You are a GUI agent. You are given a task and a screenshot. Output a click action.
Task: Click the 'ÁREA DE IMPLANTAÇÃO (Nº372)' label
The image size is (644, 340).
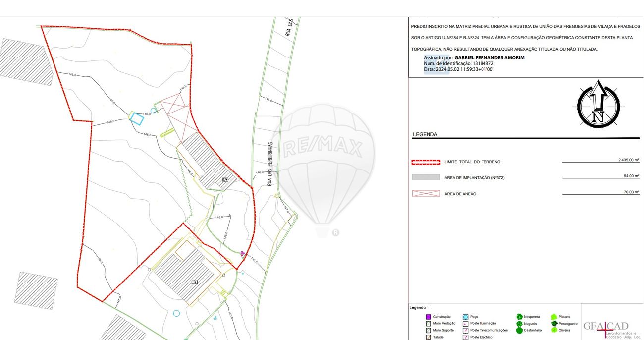(x=474, y=177)
